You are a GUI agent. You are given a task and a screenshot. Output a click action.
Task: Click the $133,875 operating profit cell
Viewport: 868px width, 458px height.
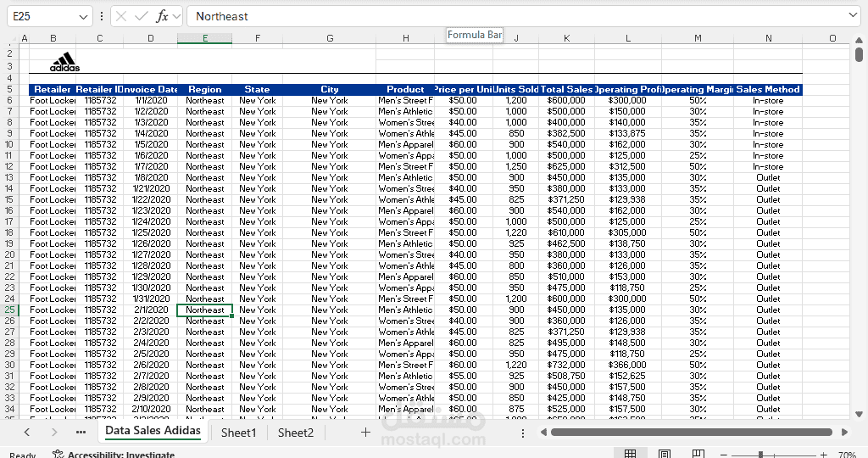click(627, 133)
